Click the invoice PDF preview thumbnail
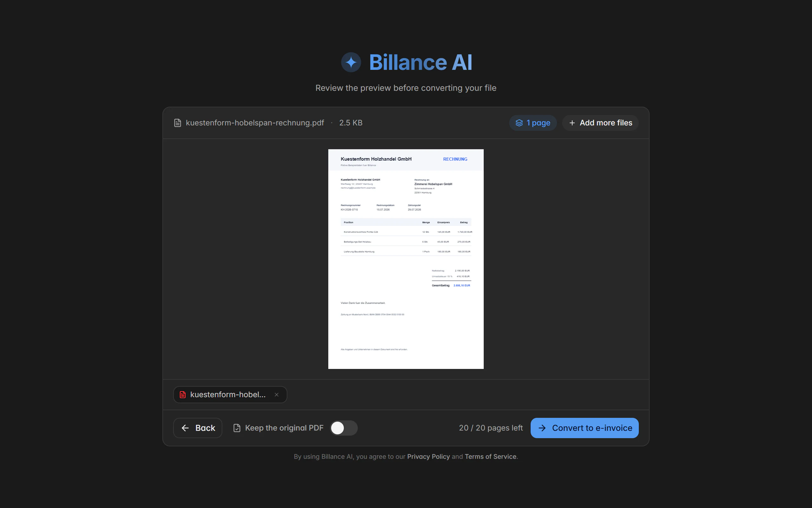This screenshot has height=508, width=812. pos(406,259)
